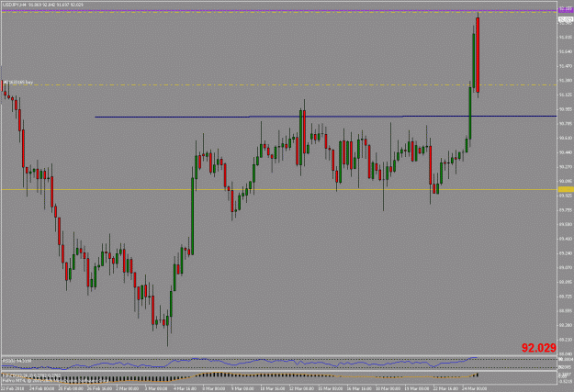Screen dimensions: 574x392
Task: Click the 90.440 price axis label
Action: coord(565,152)
